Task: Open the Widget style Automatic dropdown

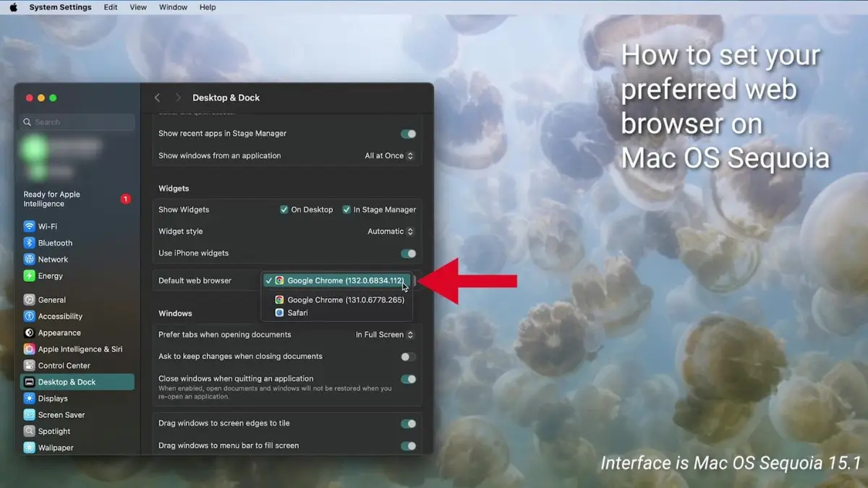Action: click(391, 231)
